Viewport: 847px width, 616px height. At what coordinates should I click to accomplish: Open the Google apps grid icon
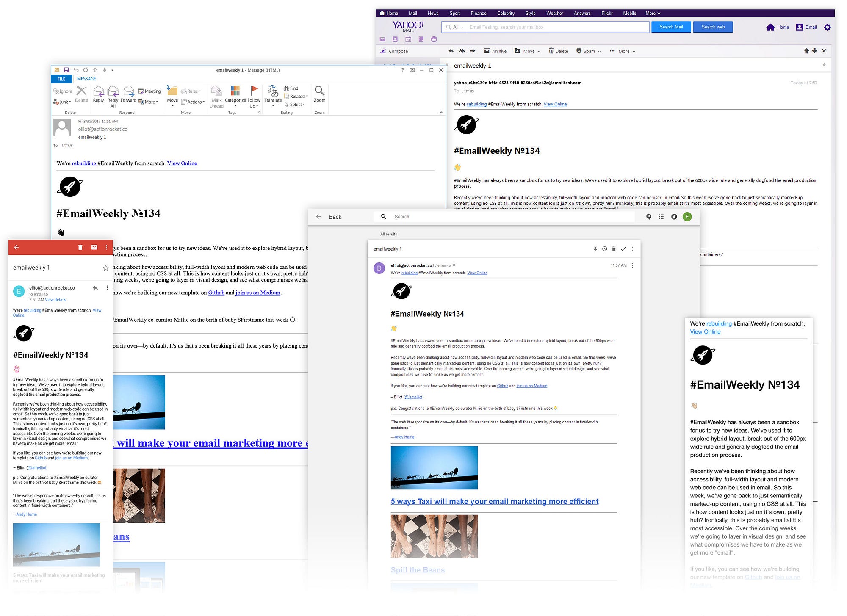(661, 217)
